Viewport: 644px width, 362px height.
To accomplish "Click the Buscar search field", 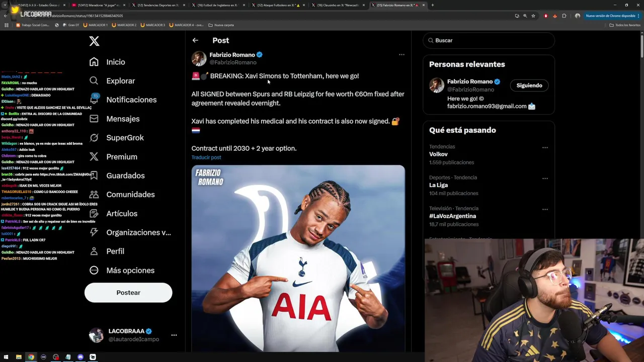I will point(489,40).
